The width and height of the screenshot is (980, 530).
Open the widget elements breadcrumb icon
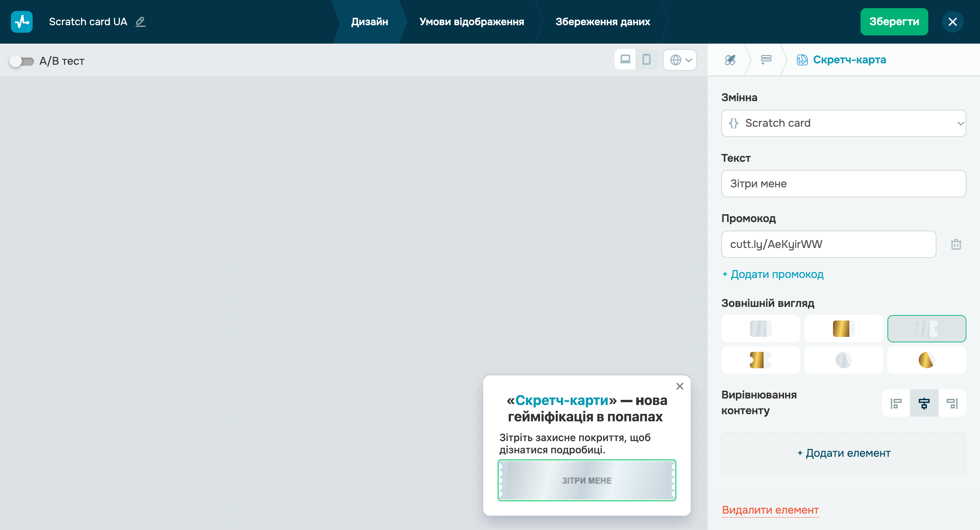point(766,60)
